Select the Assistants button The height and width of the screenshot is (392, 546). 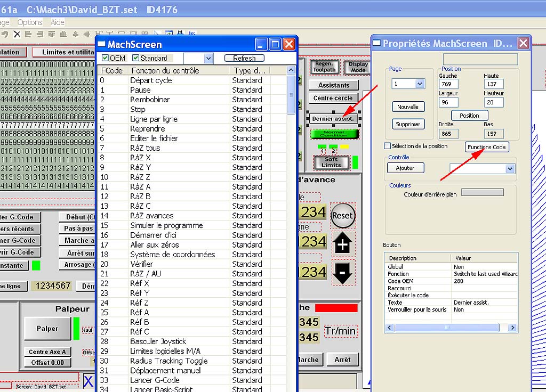(x=334, y=85)
